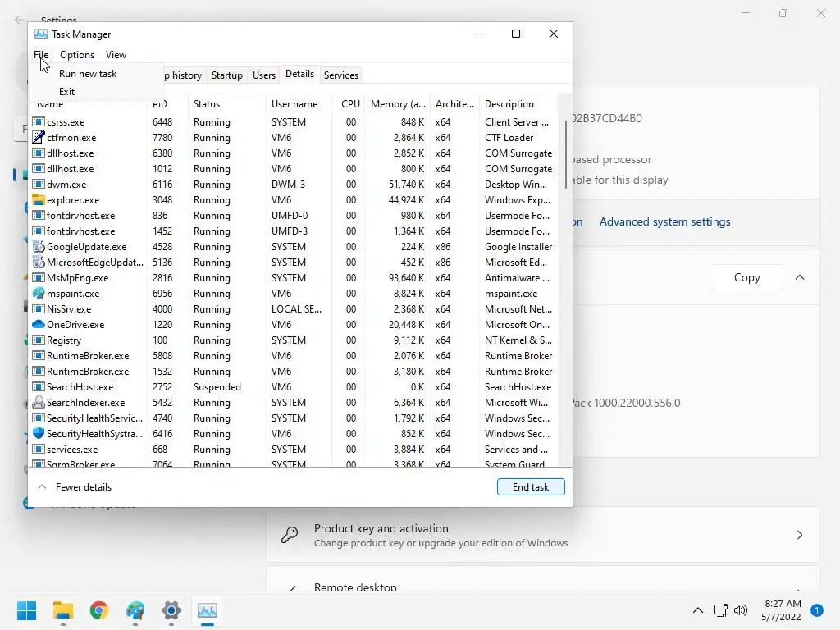Click the ctfmon.exe pen icon

click(x=38, y=138)
